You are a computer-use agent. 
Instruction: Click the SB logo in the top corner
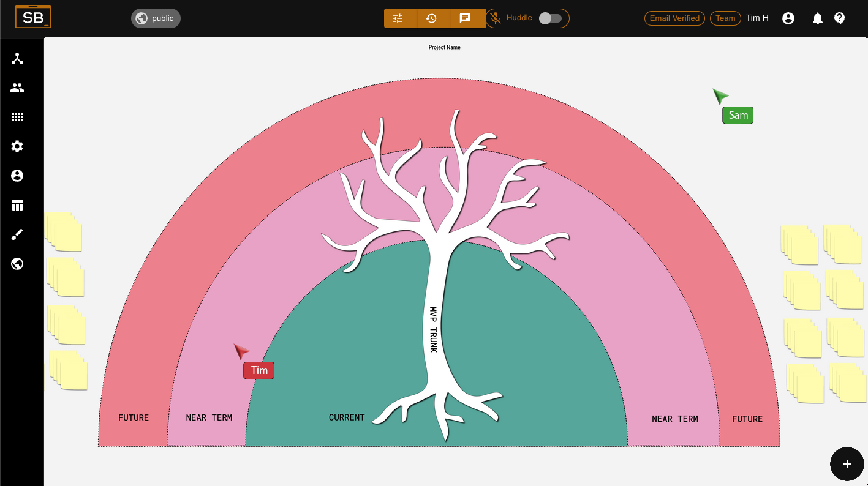[33, 17]
